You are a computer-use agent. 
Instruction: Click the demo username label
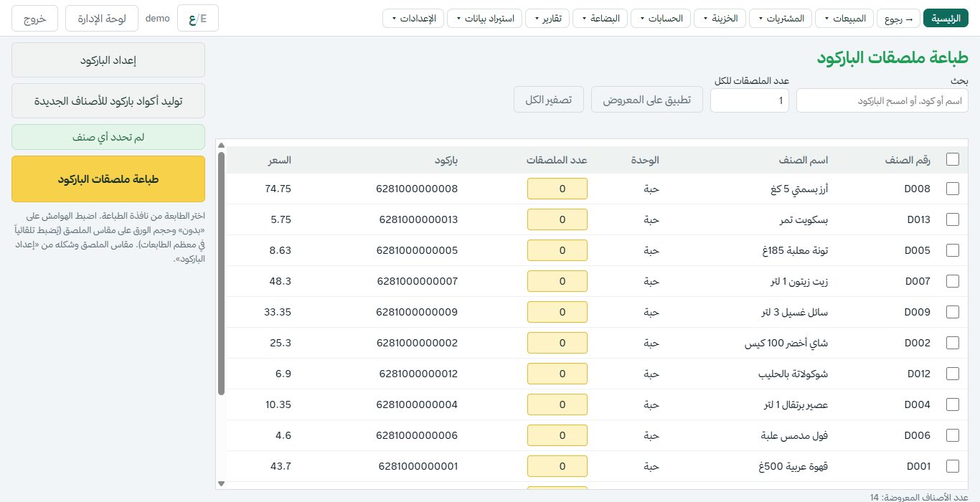click(x=158, y=19)
